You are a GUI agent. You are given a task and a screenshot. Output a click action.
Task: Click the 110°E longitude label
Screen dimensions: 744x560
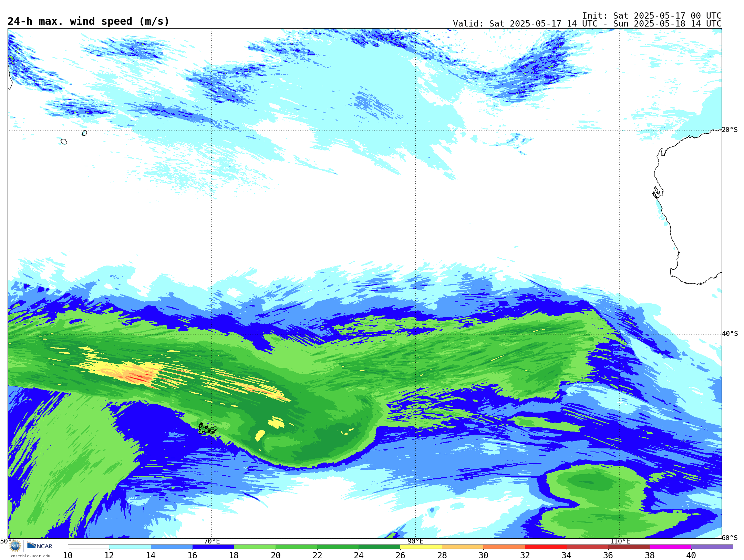(620, 541)
